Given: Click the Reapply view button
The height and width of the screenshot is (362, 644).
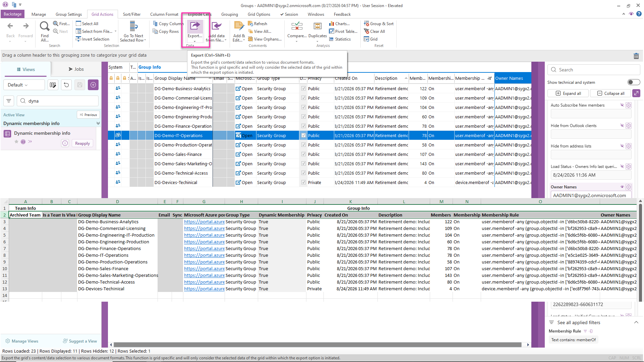Looking at the screenshot, I should tap(82, 143).
